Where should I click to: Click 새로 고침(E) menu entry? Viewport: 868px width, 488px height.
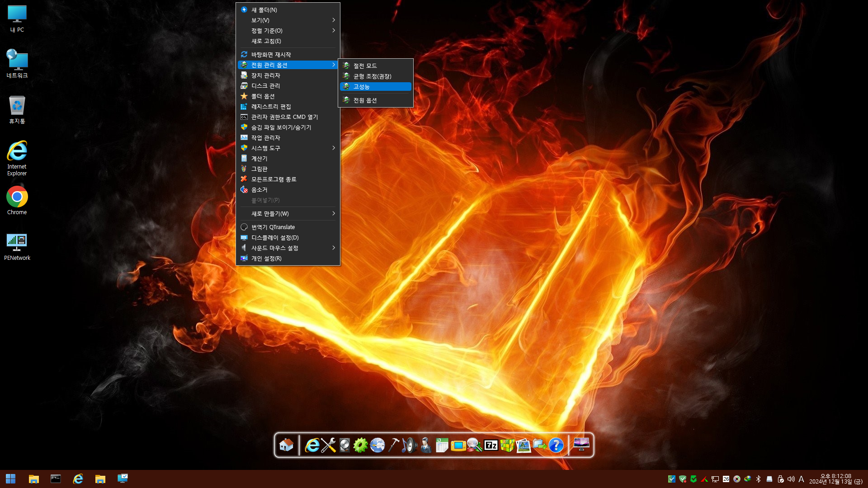point(288,41)
